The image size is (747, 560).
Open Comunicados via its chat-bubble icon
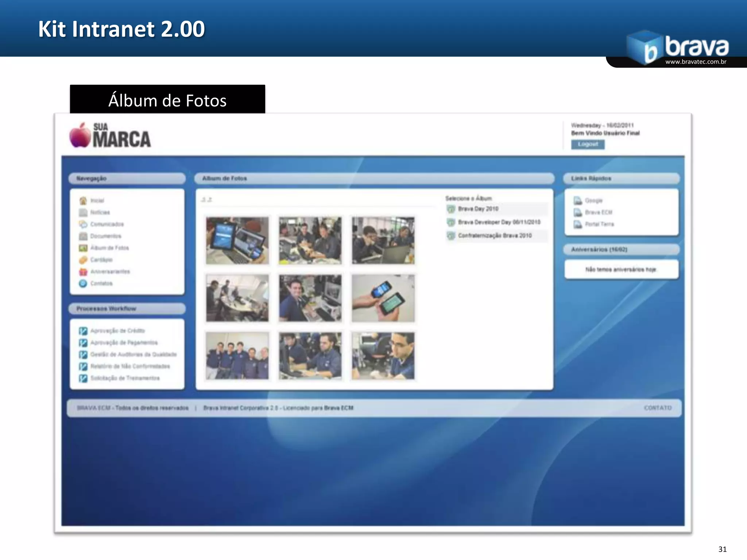83,224
